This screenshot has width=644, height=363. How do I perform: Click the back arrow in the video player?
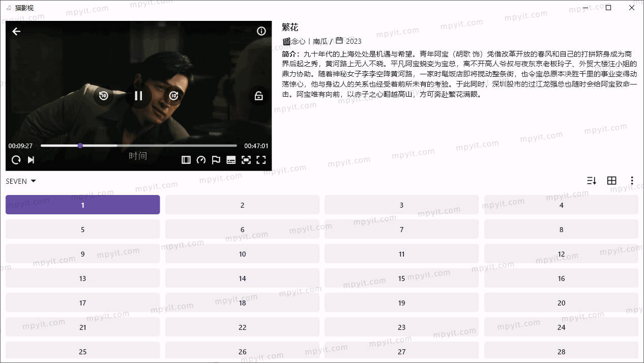pos(16,32)
